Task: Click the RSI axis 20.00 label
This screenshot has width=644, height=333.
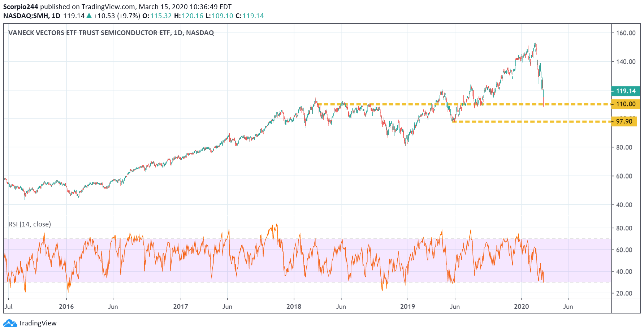Action: 624,293
